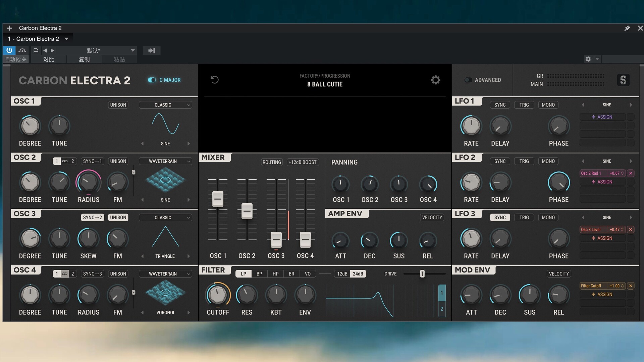
Task: Open OSC 4 Waveterrain type dropdown
Action: (165, 274)
